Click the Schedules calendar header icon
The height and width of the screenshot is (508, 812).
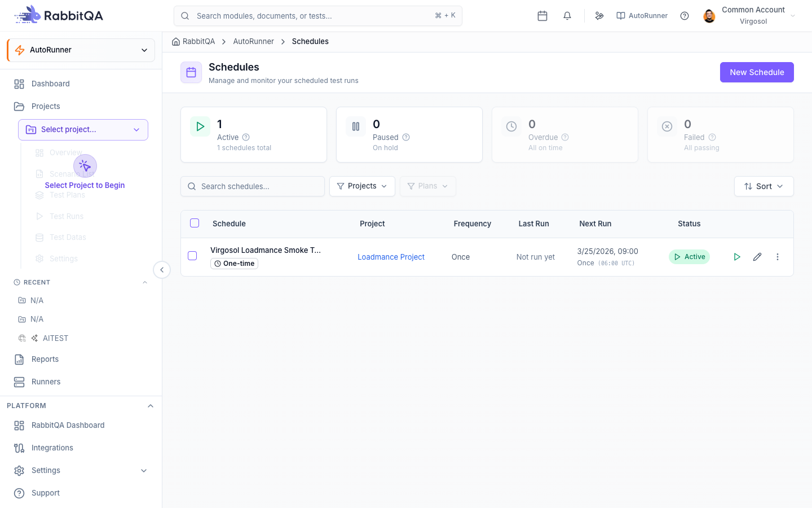191,72
